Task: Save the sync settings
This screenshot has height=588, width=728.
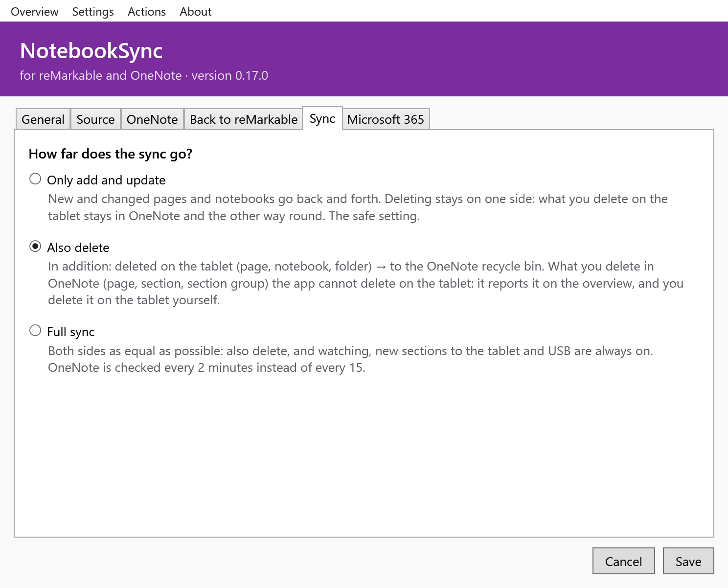Action: pos(688,561)
